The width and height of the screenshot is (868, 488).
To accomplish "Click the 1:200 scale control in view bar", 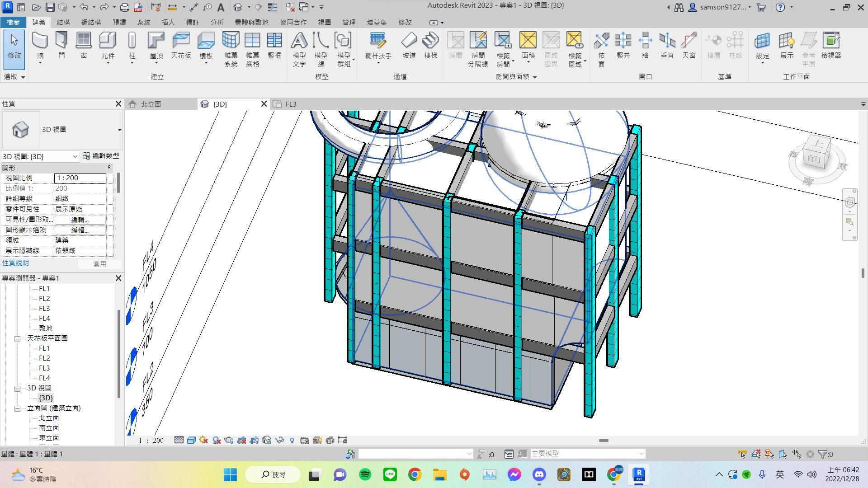I will (151, 440).
